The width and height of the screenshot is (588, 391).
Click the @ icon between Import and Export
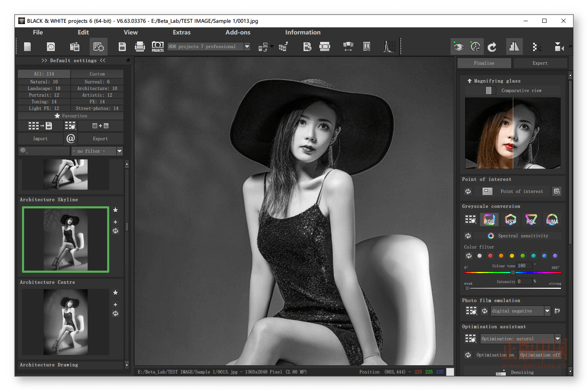(x=71, y=138)
